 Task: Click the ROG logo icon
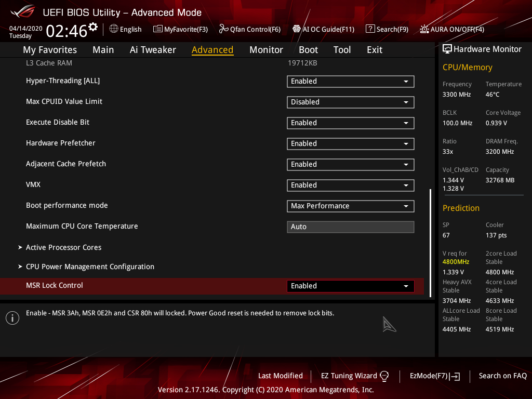coord(22,12)
